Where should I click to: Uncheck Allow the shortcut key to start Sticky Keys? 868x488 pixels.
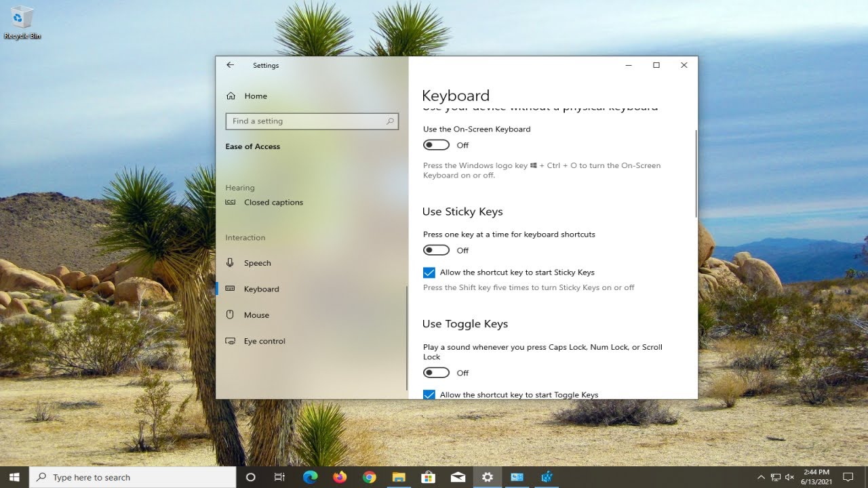[429, 272]
